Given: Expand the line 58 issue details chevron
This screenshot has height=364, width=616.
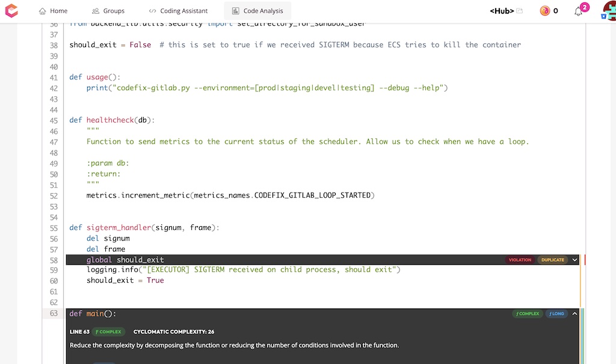Looking at the screenshot, I should click(574, 260).
